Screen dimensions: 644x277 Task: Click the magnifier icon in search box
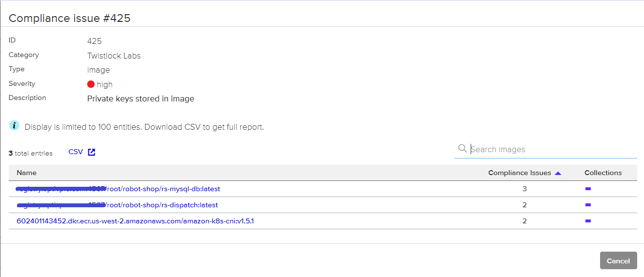point(462,149)
